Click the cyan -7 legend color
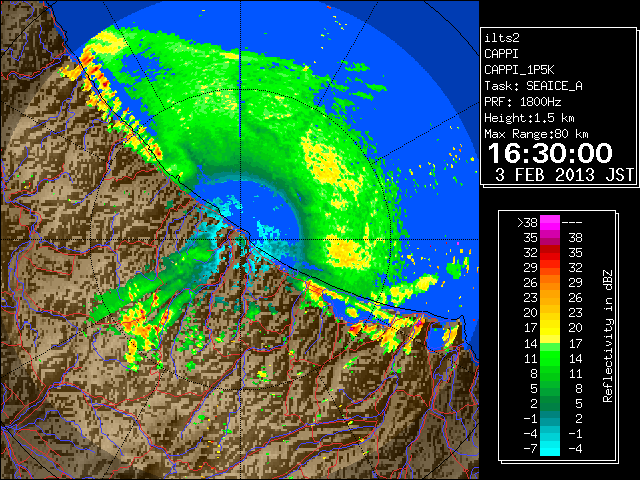Screen dimensions: 640x480 550,448
